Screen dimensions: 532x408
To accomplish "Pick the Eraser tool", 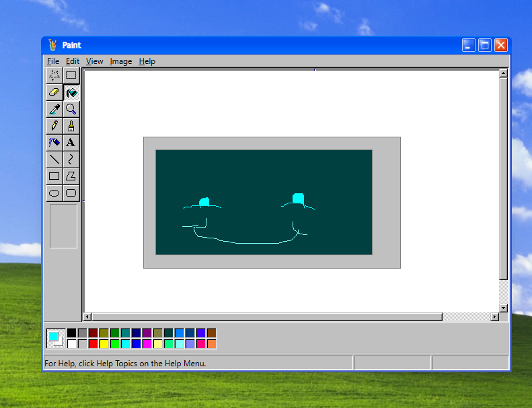I will pos(54,92).
